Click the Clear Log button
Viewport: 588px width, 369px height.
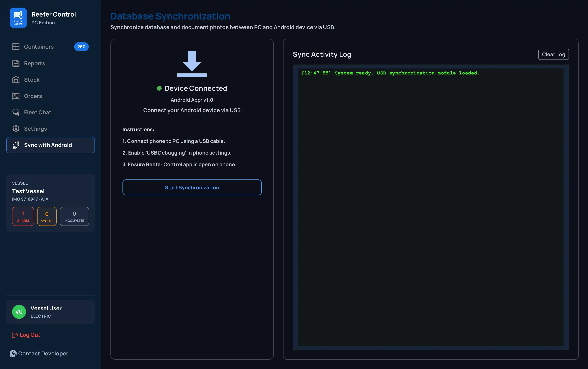[x=553, y=54]
